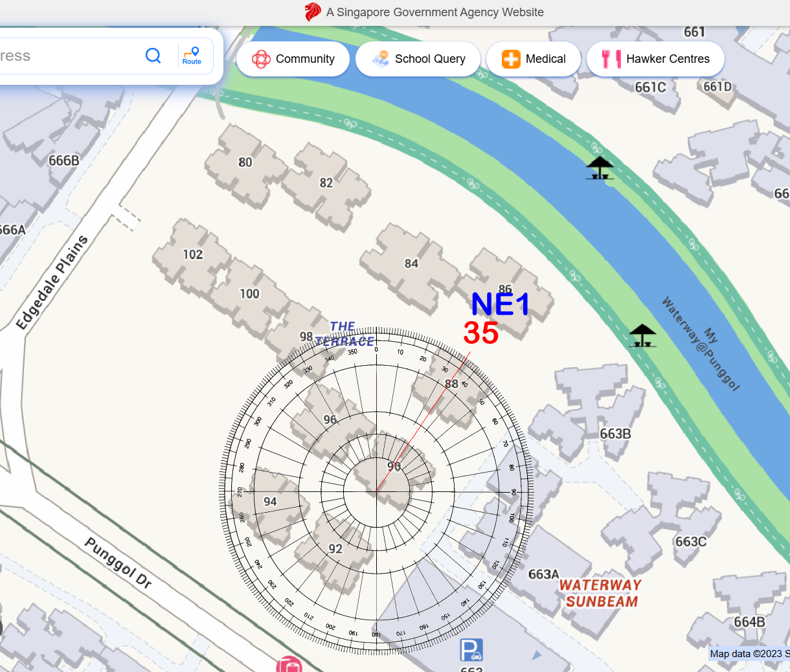This screenshot has height=672, width=790.
Task: Click the Singapore lion head logo
Action: tap(313, 12)
